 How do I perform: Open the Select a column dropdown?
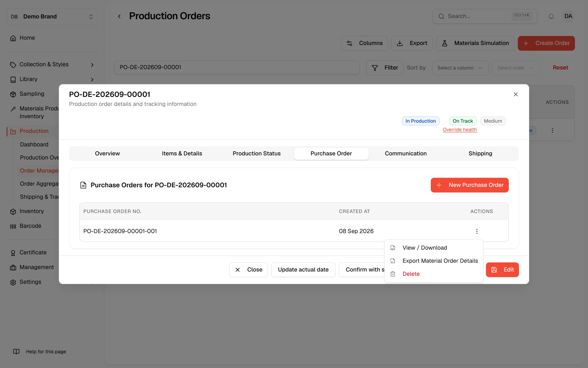pyautogui.click(x=460, y=68)
